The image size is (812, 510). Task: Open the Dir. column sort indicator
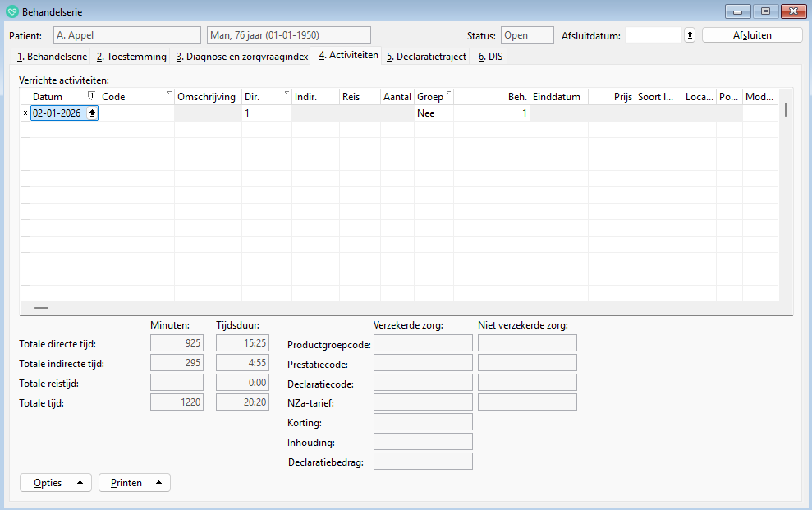pos(287,93)
